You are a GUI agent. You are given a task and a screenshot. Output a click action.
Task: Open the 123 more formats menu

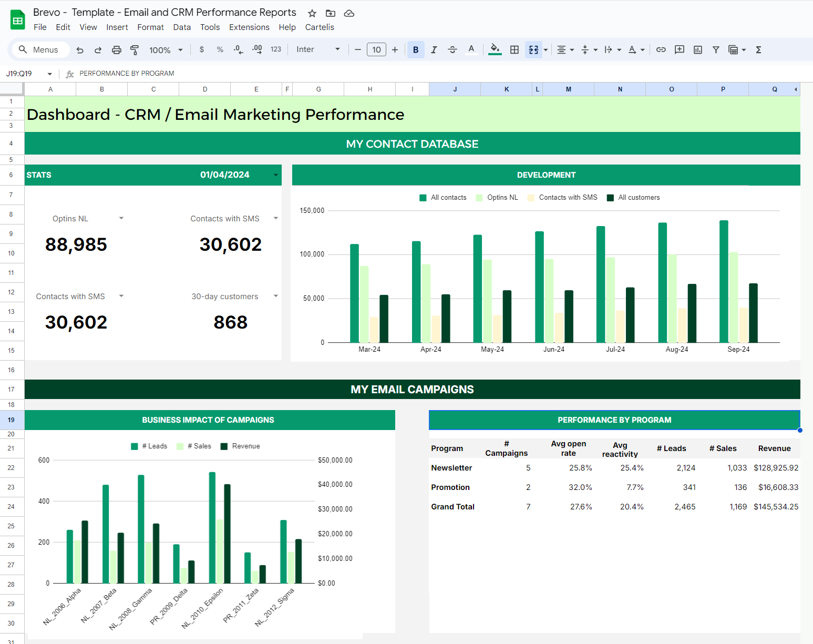(x=276, y=49)
